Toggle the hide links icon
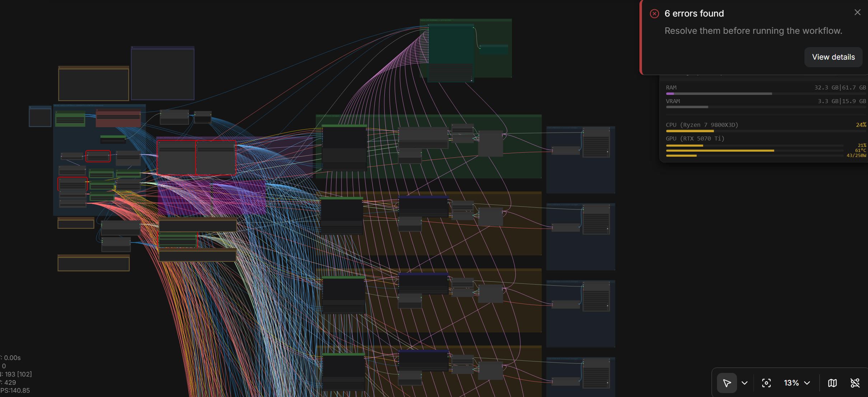868x397 pixels. 855,383
